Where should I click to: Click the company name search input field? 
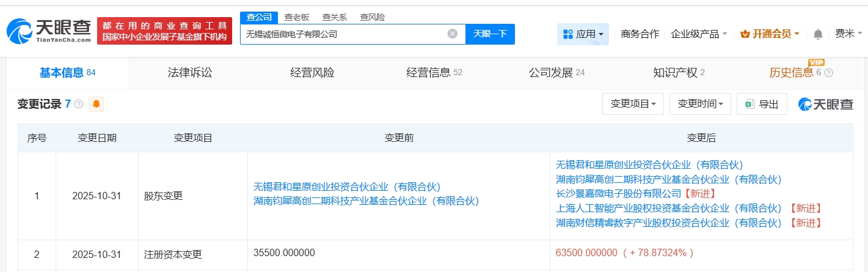point(342,34)
